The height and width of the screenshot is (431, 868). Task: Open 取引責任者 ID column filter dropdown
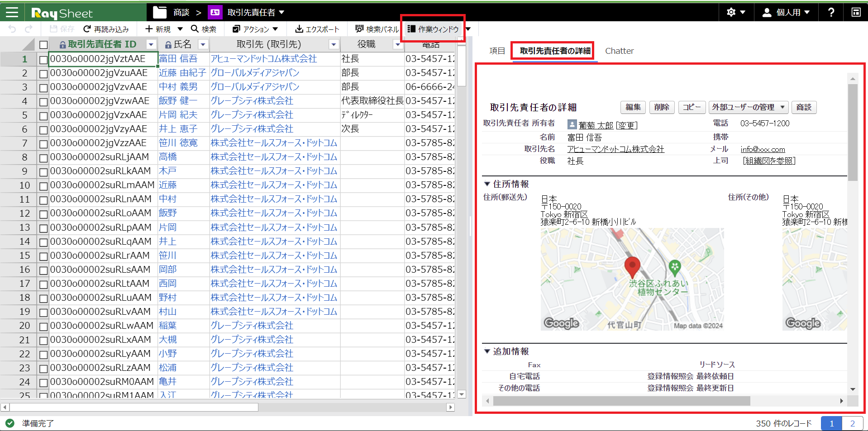[151, 44]
